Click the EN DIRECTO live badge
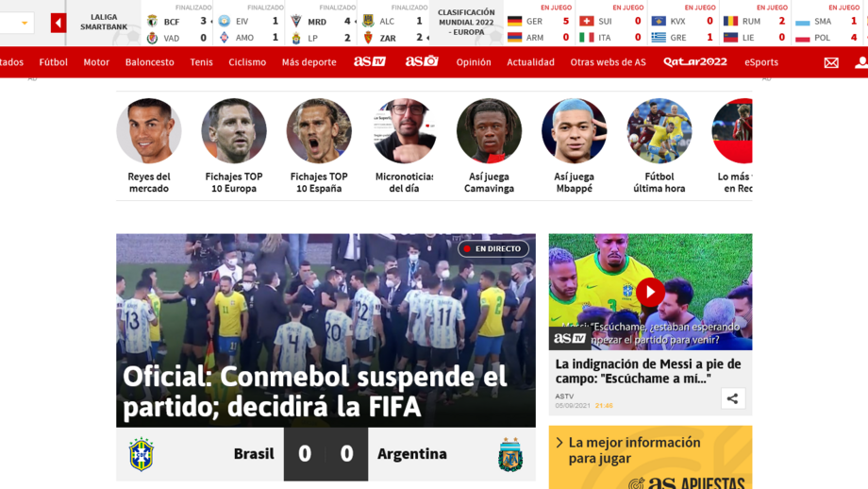The width and height of the screenshot is (868, 489). click(493, 248)
